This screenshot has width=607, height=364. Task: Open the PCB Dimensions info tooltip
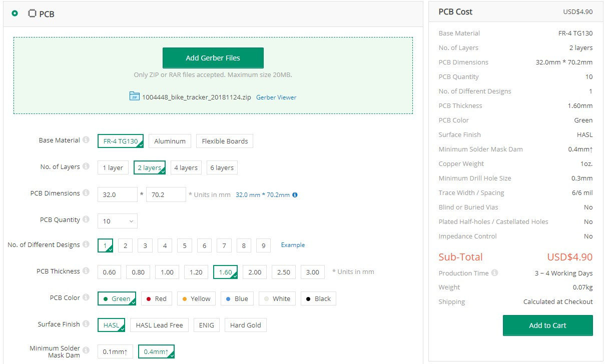click(x=85, y=193)
